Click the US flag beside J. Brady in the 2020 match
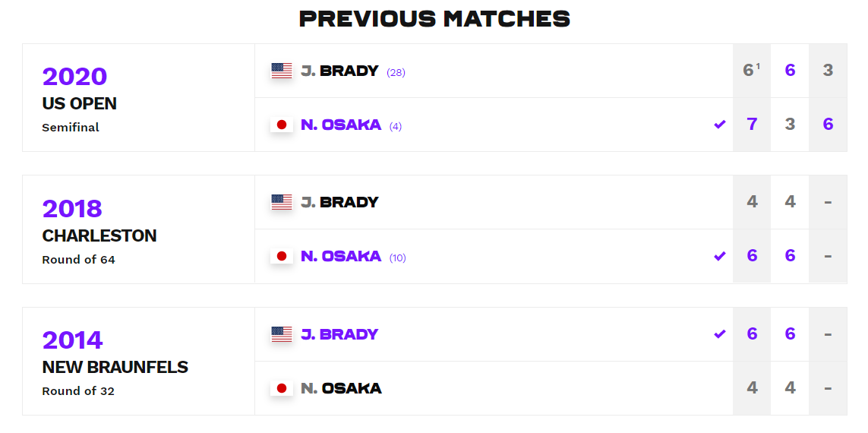The image size is (868, 433). [281, 71]
